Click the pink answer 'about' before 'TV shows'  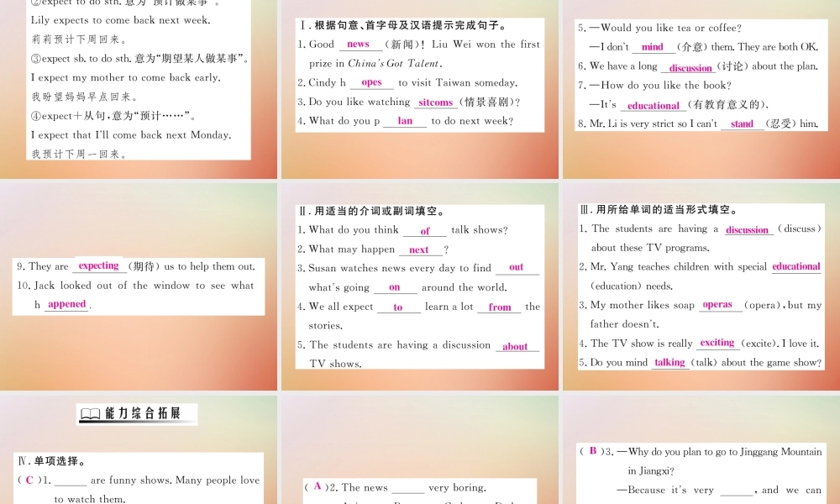[x=515, y=347]
